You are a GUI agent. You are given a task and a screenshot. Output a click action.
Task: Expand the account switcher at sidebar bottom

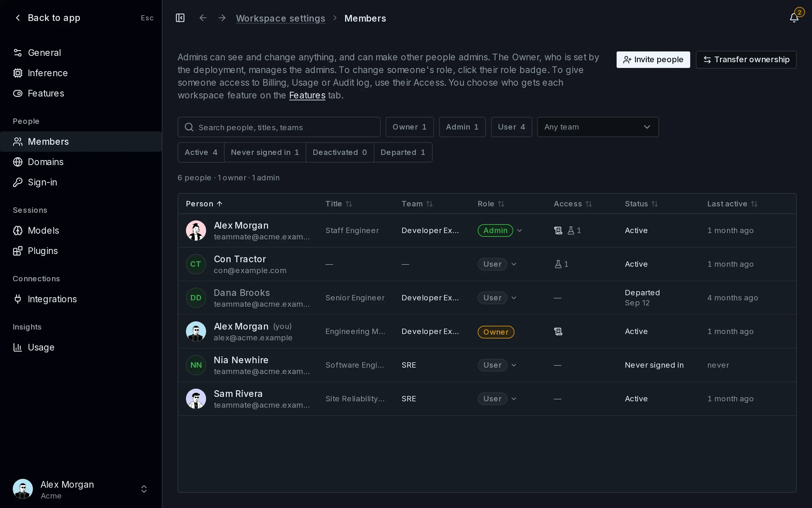pos(144,489)
